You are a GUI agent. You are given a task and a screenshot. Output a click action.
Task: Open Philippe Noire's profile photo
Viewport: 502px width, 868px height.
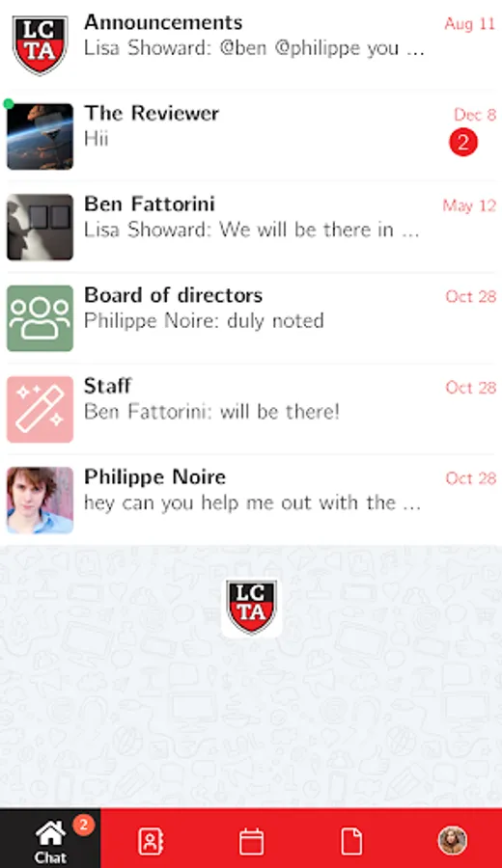tap(40, 501)
